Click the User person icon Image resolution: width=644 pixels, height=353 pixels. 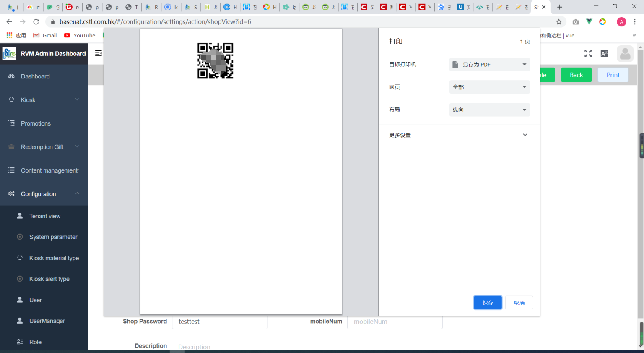click(x=20, y=300)
